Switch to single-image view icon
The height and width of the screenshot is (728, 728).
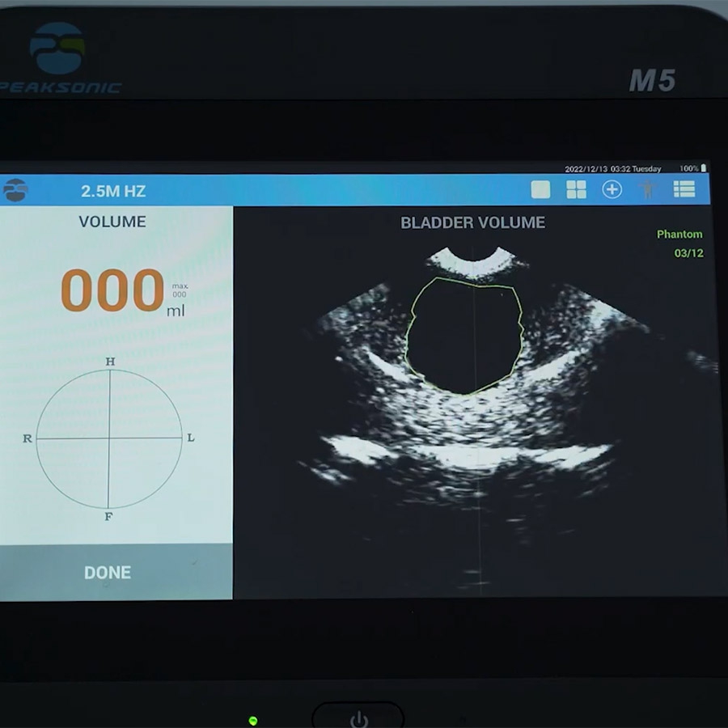(x=540, y=189)
